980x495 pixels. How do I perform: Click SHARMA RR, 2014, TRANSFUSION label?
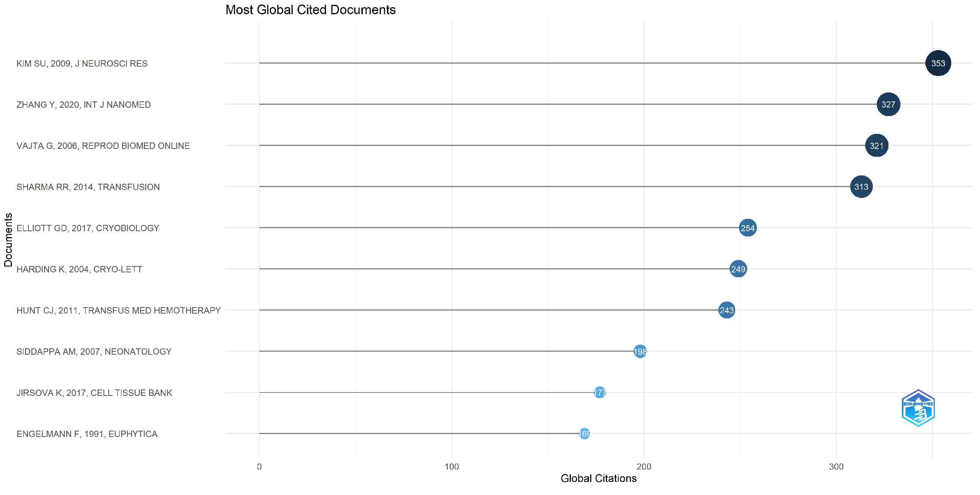88,187
